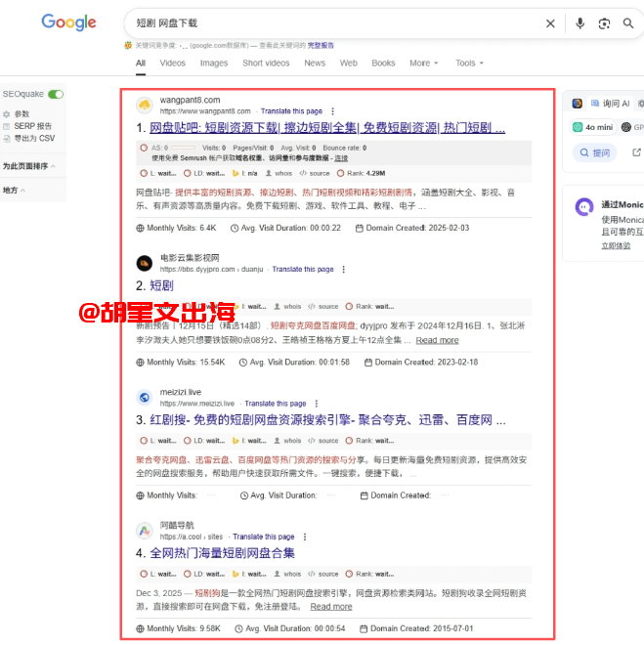Open result 1 网盘贴吧 title link

coord(327,128)
